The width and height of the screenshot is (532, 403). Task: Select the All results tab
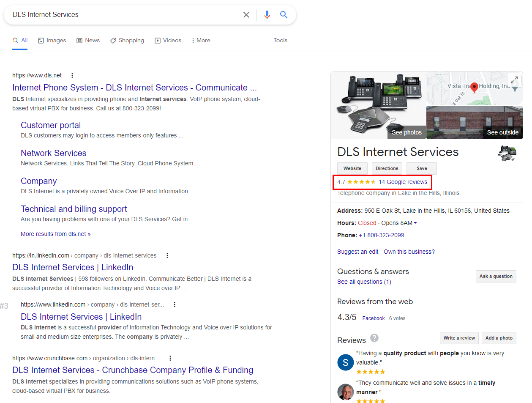20,41
